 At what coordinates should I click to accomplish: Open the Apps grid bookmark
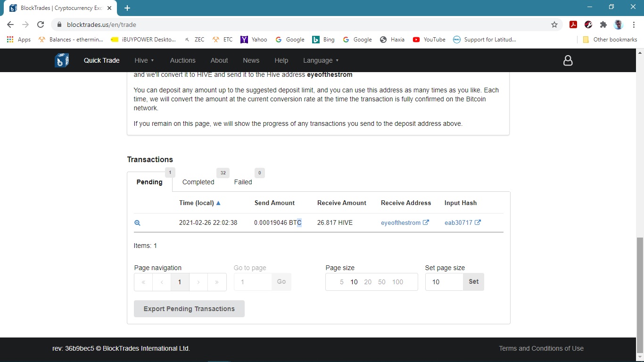[x=19, y=40]
